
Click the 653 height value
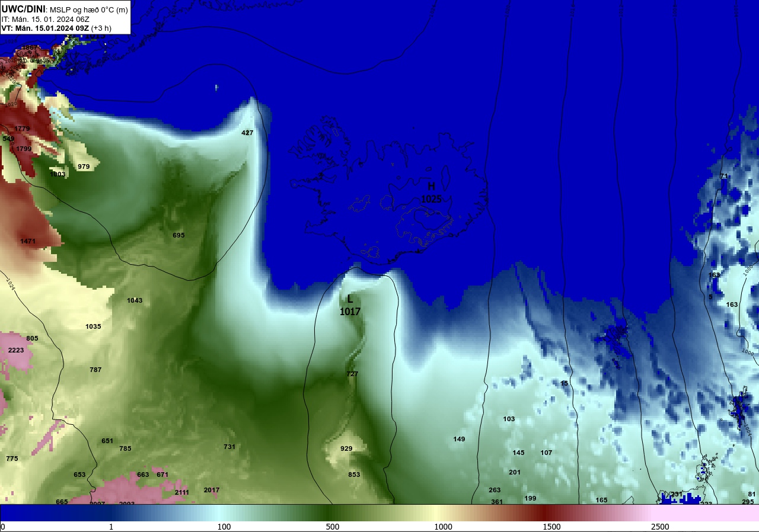tap(79, 475)
